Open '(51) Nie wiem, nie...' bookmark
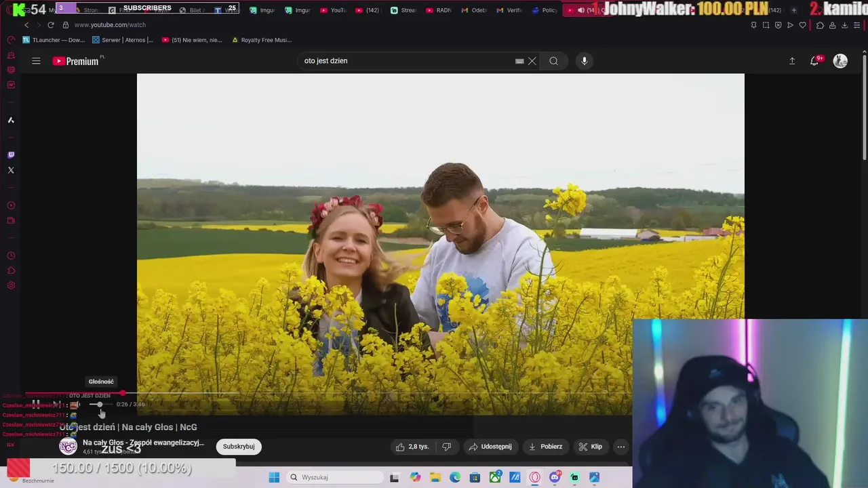Viewport: 868px width, 488px height. pos(192,40)
